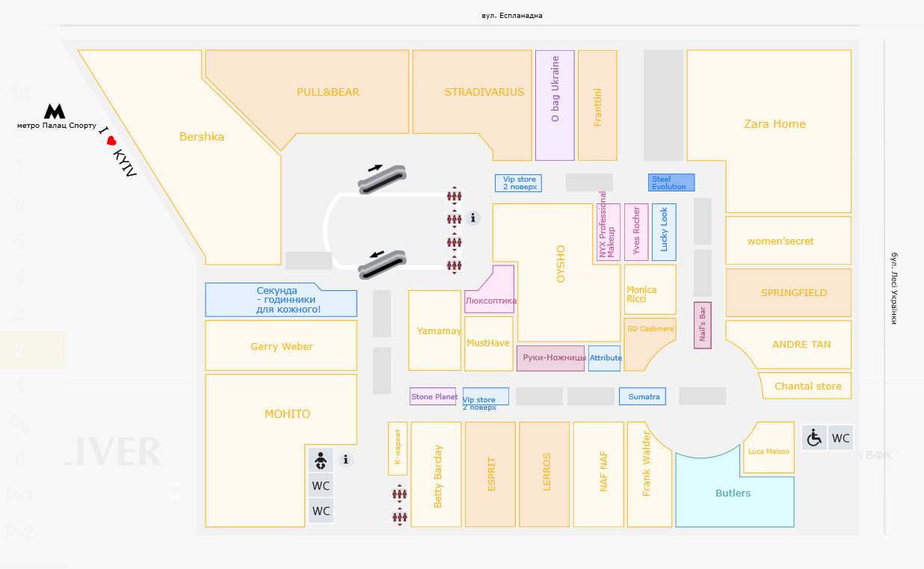The height and width of the screenshot is (569, 924).
Task: Click the red heart in I love KYIV
Action: point(111,140)
